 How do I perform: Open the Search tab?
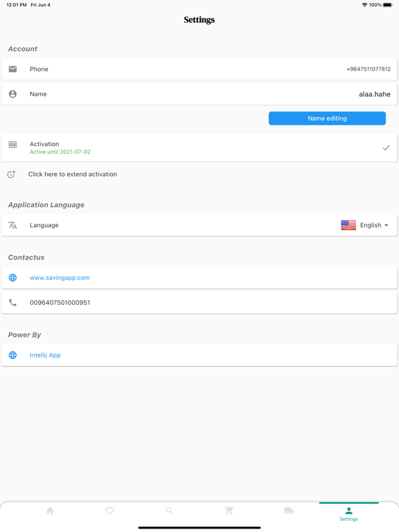(x=169, y=511)
